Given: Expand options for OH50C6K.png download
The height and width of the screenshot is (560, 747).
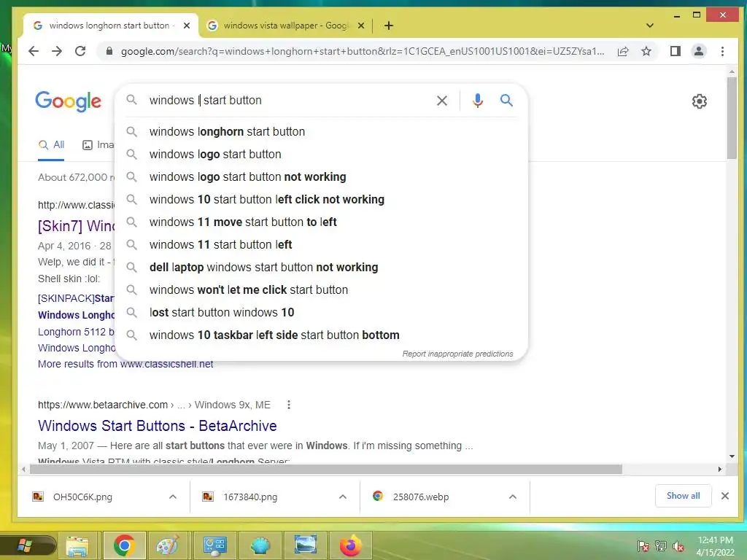Looking at the screenshot, I should pyautogui.click(x=172, y=497).
